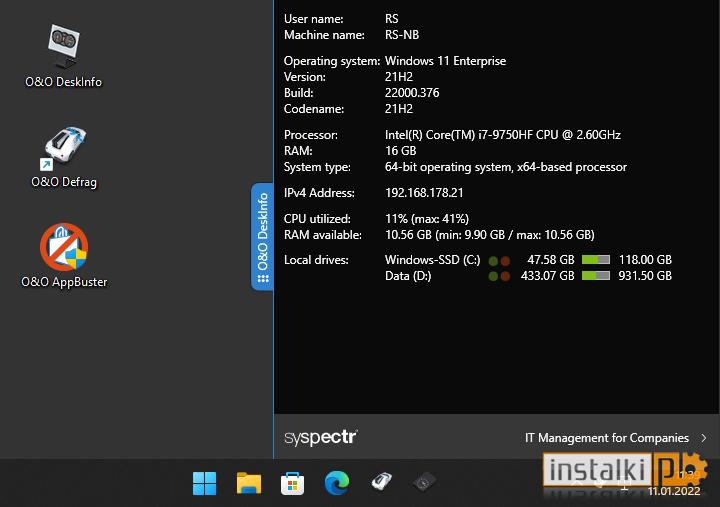The image size is (720, 507).
Task: Click the 16 GB RAM value
Action: [400, 151]
